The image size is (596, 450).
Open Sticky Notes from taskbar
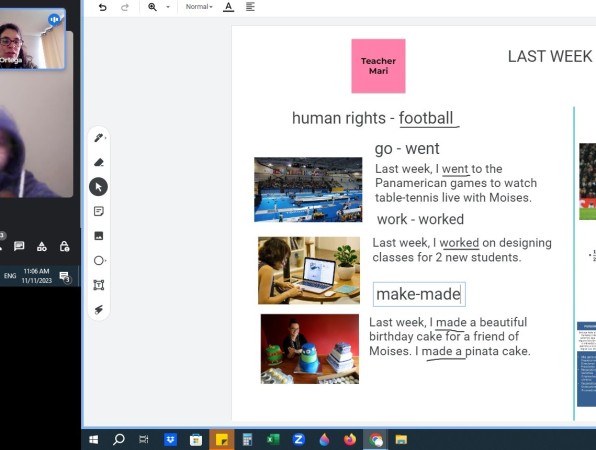(x=222, y=440)
